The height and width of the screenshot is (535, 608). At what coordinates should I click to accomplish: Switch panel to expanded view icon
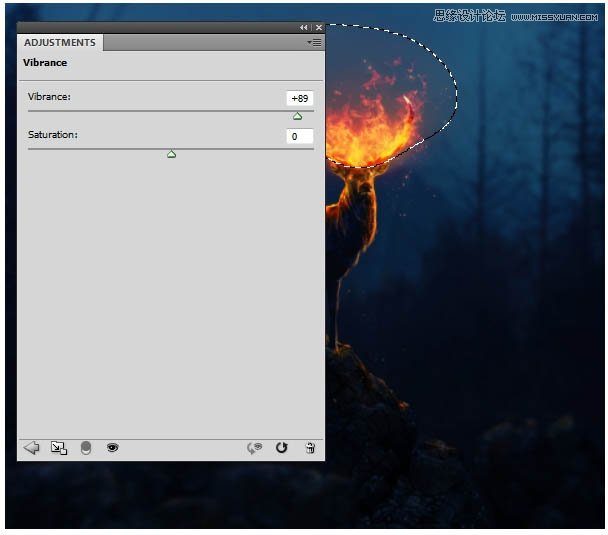[58, 448]
